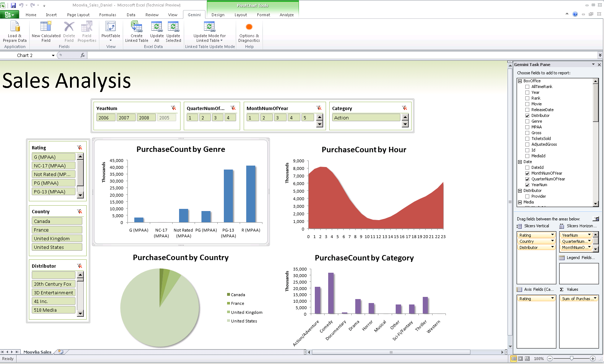Screen dimensions: 604x364
Task: Create a New Calculated Field
Action: 46,32
